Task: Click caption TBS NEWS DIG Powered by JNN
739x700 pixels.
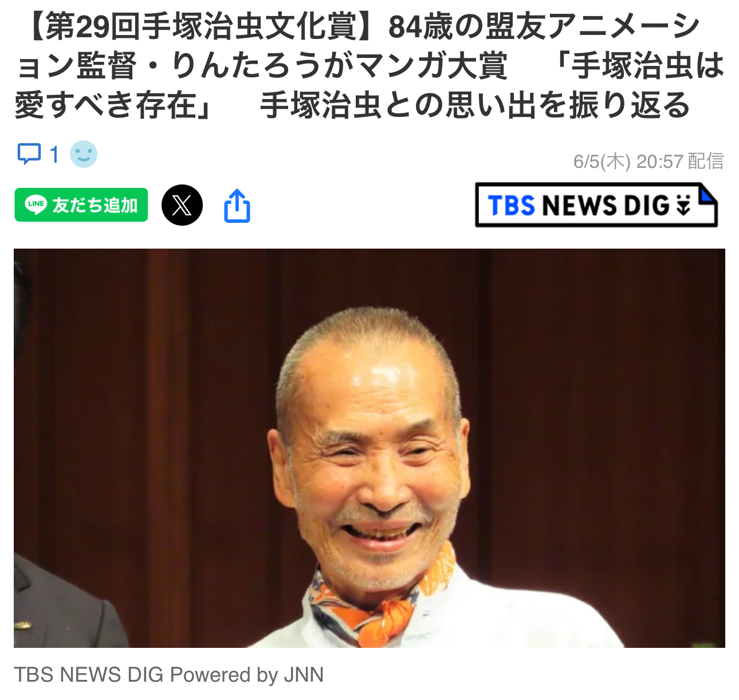Action: (x=169, y=675)
